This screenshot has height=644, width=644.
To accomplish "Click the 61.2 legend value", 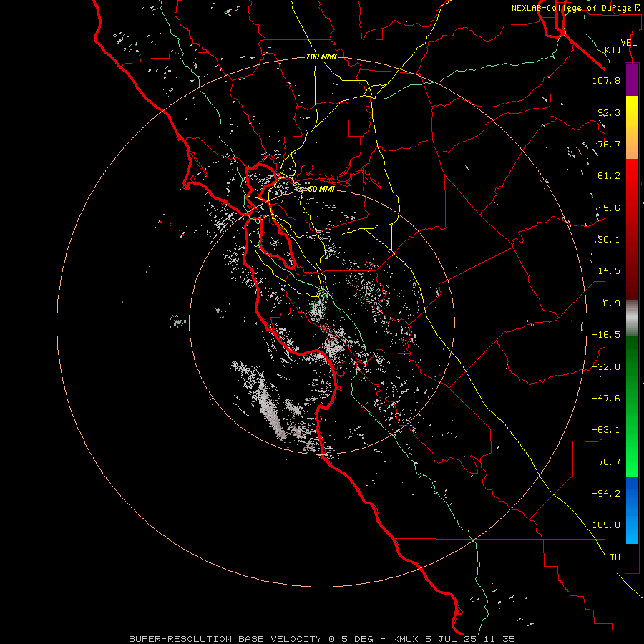I will click(x=609, y=176).
